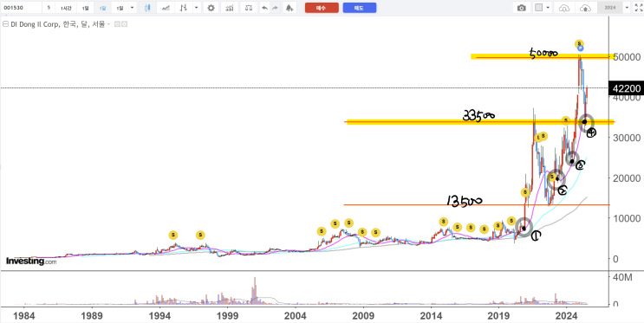Take a chart snapshot with camera
The image size is (644, 323).
521,8
